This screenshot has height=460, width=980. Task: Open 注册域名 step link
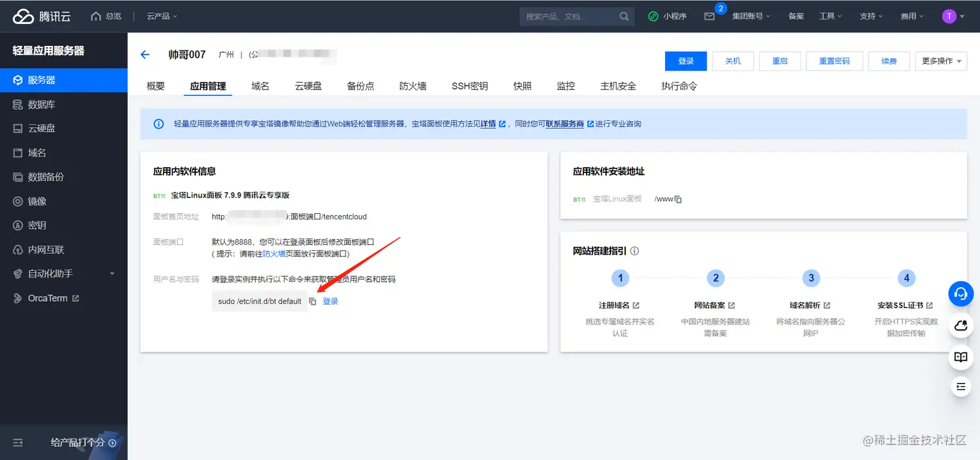pyautogui.click(x=619, y=305)
